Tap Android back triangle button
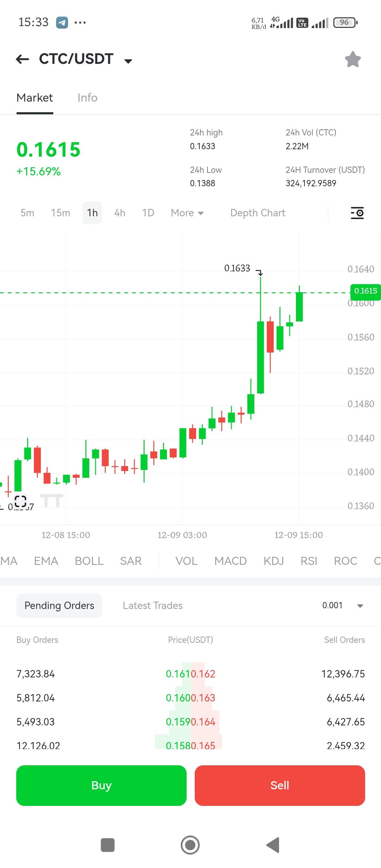The height and width of the screenshot is (868, 381). click(273, 845)
